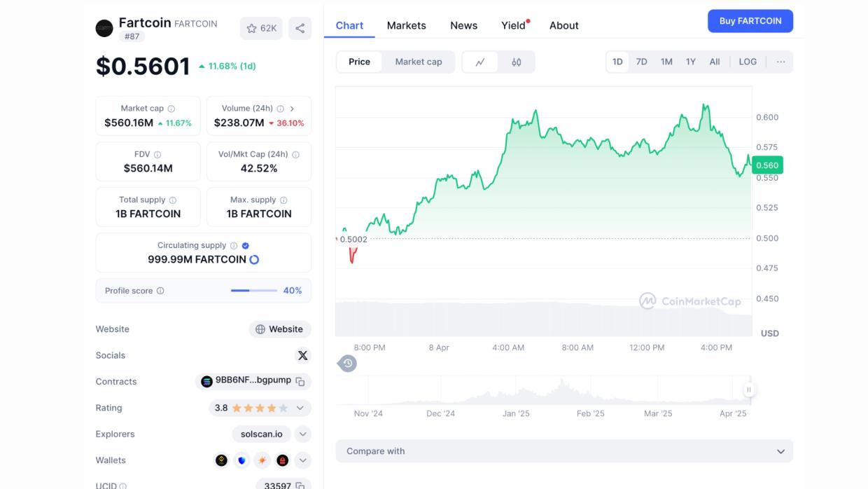Open the Website link button
This screenshot has width=868, height=489.
280,329
